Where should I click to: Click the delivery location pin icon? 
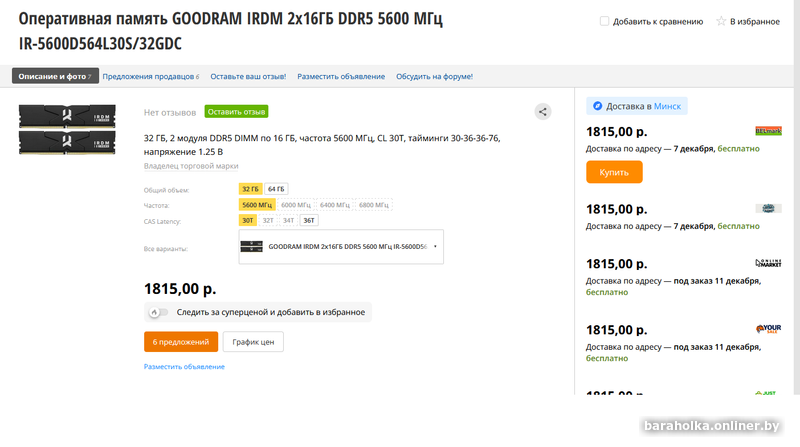597,106
